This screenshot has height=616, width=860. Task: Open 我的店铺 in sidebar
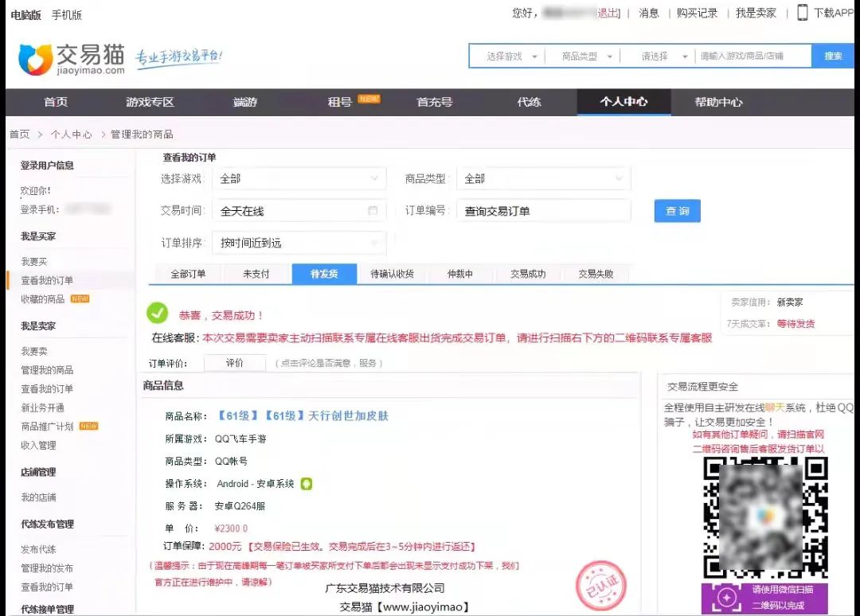tap(38, 497)
